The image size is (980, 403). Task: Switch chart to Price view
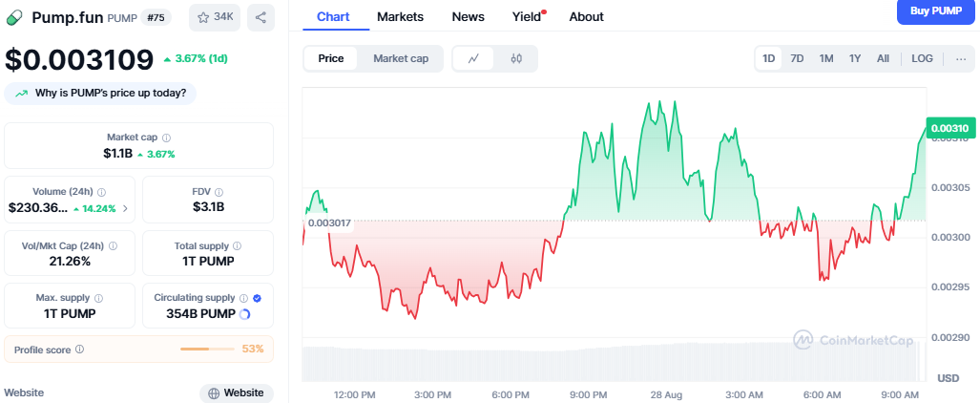pyautogui.click(x=330, y=59)
